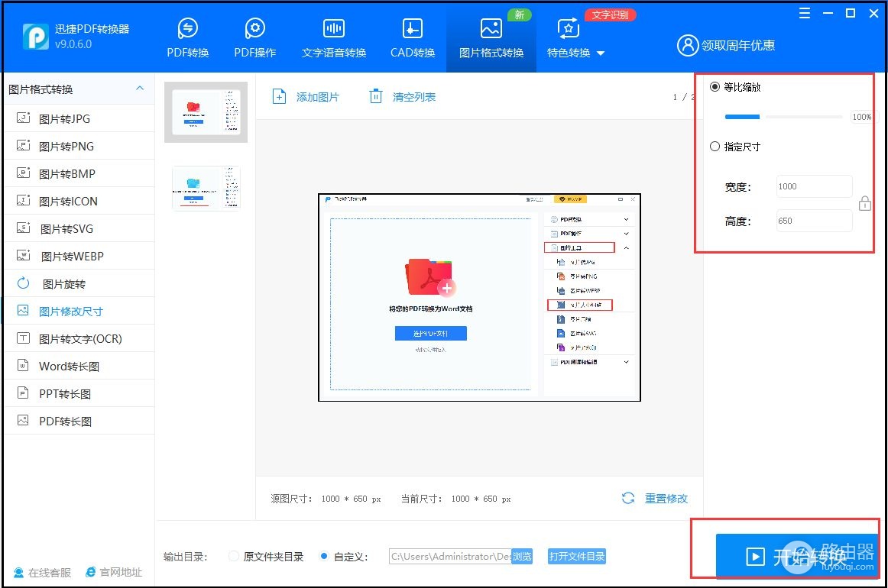
Task: Open the PDF操作 gear icon
Action: point(254,27)
